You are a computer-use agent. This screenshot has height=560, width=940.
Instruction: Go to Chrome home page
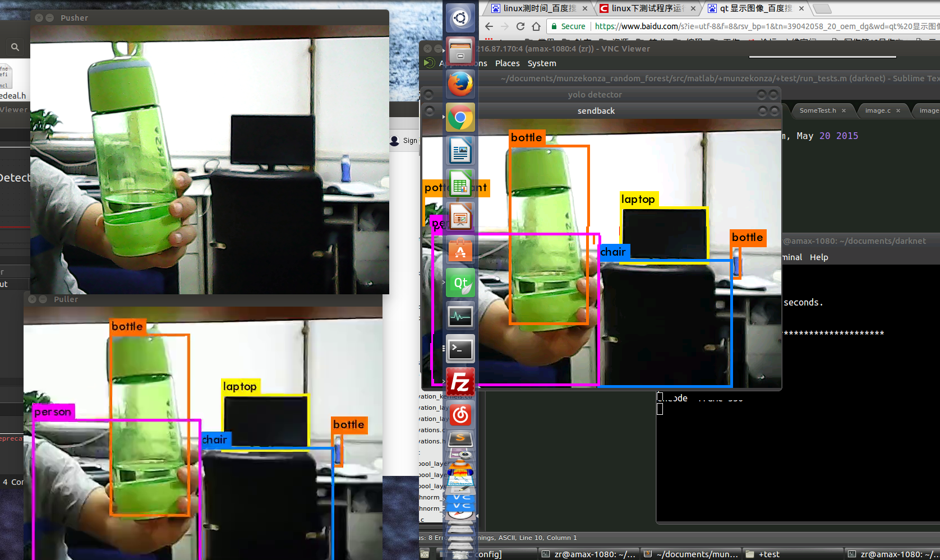(536, 26)
